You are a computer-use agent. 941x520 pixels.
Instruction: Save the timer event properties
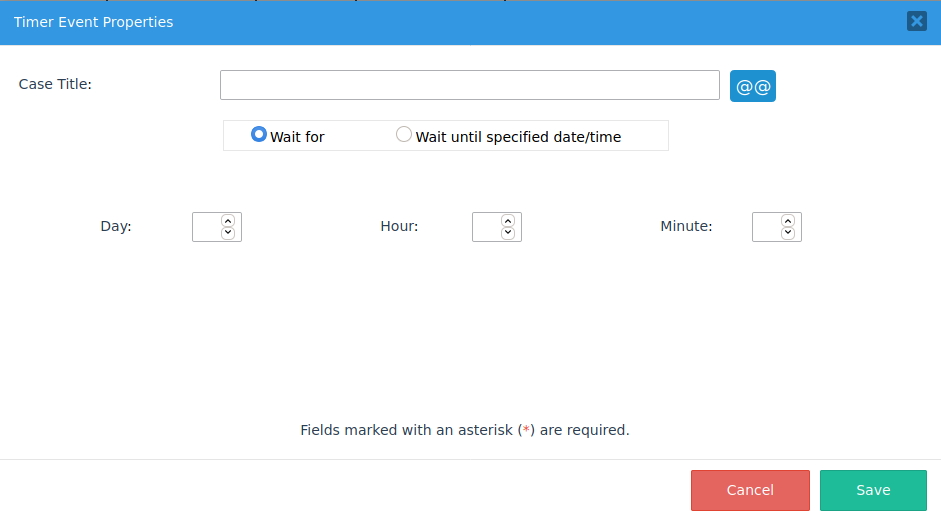point(873,490)
